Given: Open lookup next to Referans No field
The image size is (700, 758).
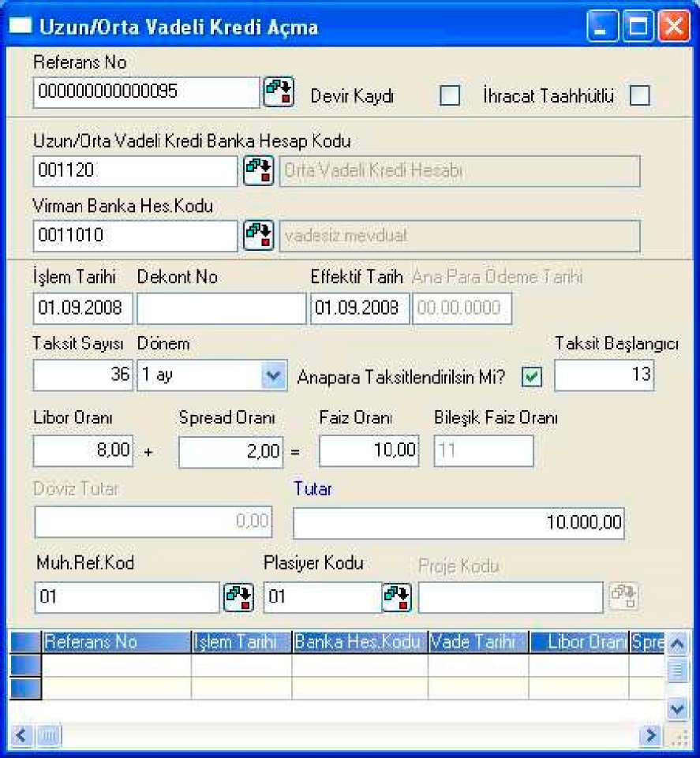Looking at the screenshot, I should (x=279, y=91).
